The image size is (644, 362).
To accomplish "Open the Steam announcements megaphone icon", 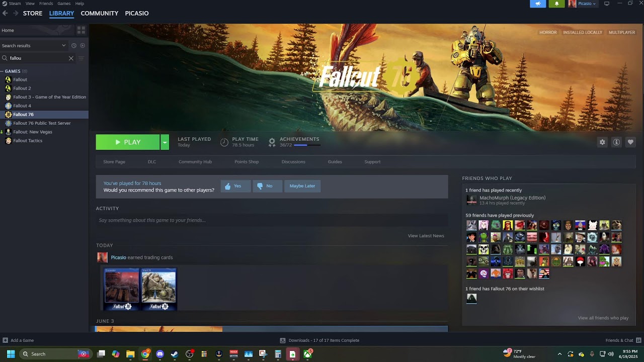I will click(538, 4).
